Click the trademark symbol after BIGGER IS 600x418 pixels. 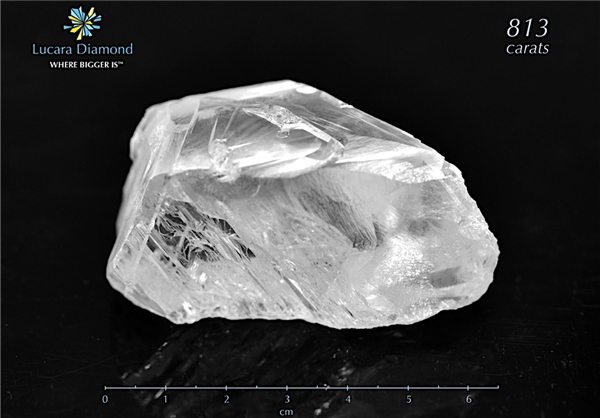click(x=121, y=64)
